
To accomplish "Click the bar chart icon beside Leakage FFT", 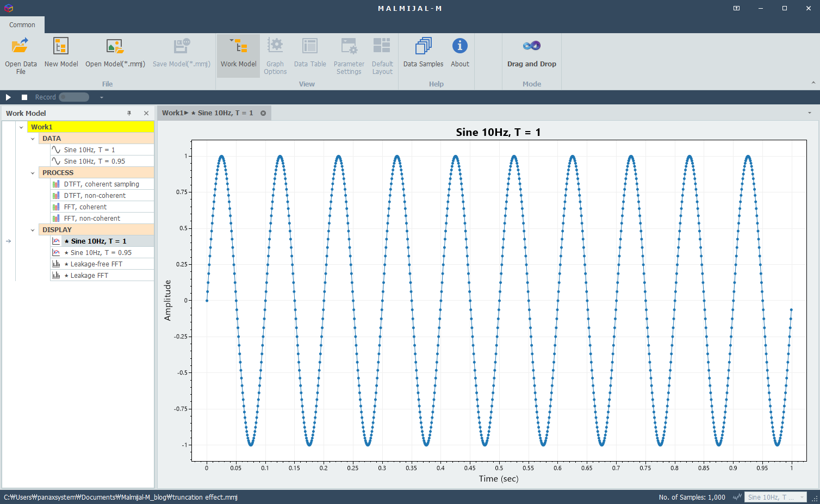I will [x=56, y=276].
